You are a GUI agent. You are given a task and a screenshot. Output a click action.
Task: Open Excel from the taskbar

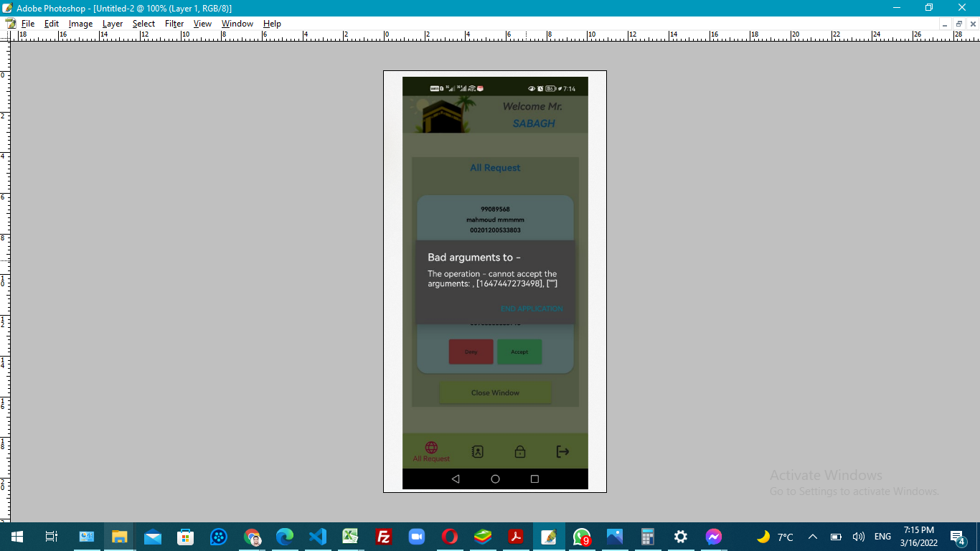[x=351, y=537]
